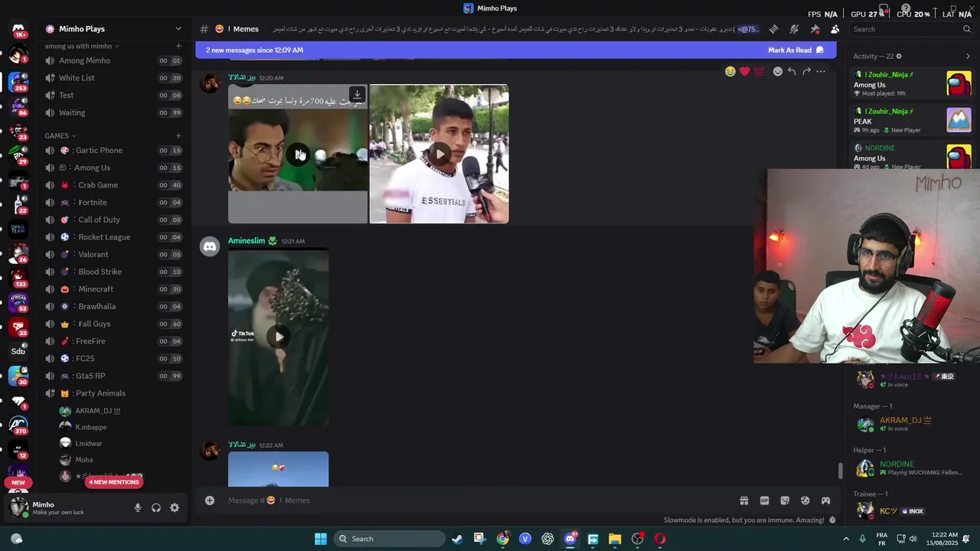Toggle channel notification mute bell
Screen dimensions: 980x551
(x=794, y=29)
